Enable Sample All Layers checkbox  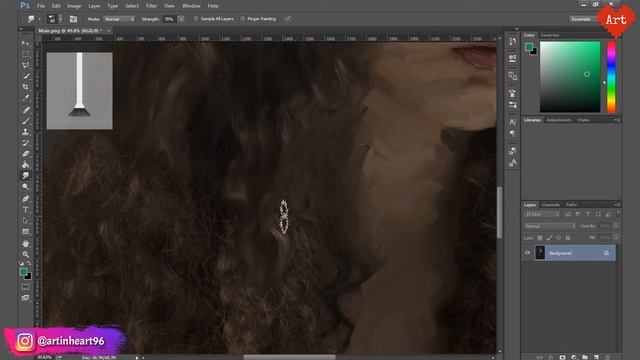click(196, 19)
